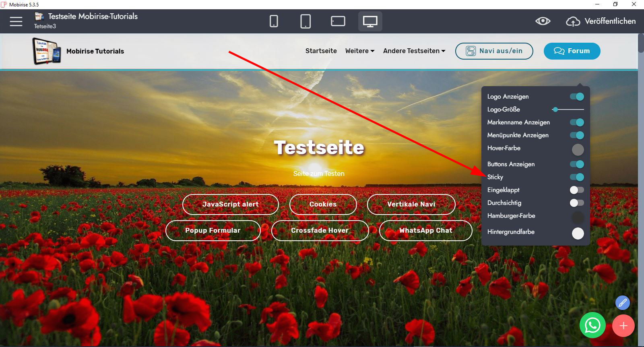
Task: Click the Logo-Größe slider
Action: (568, 109)
